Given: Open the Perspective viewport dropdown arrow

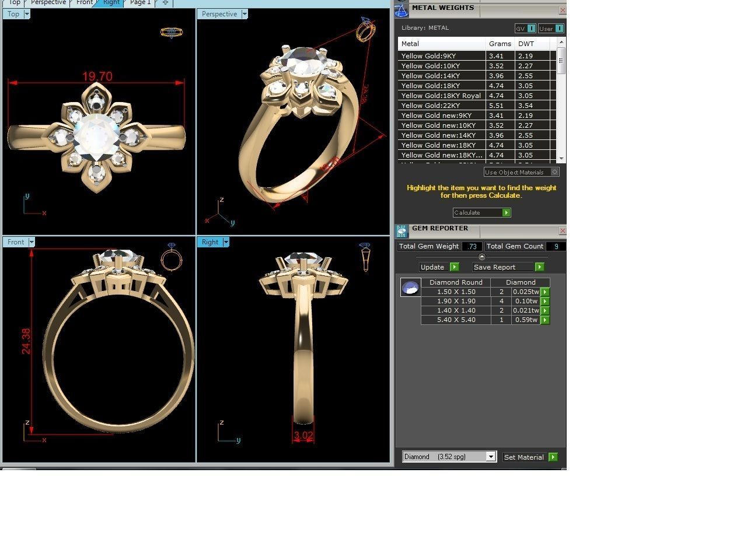Looking at the screenshot, I should (245, 14).
